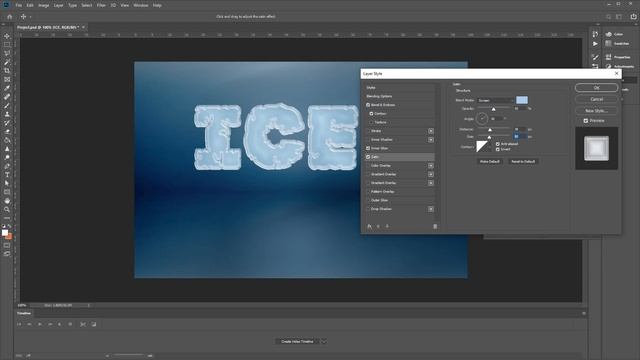
Task: Open the Adjustments panel
Action: tap(620, 66)
